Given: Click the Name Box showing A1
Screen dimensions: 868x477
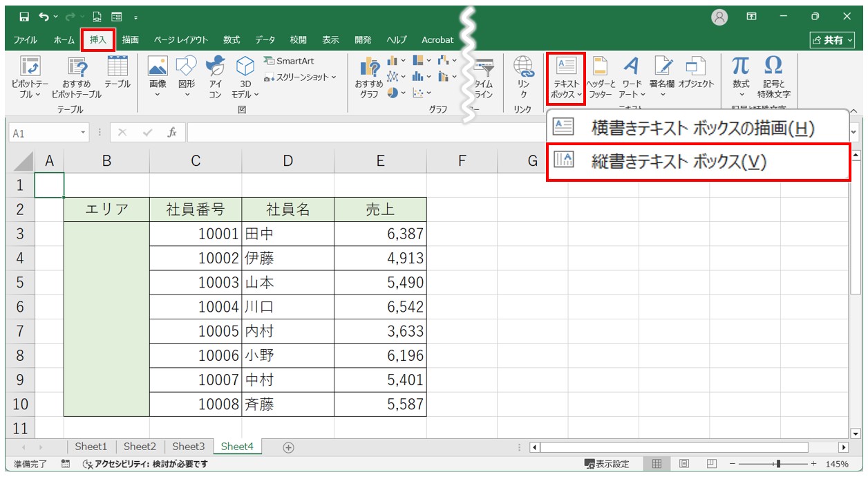Looking at the screenshot, I should (x=50, y=133).
